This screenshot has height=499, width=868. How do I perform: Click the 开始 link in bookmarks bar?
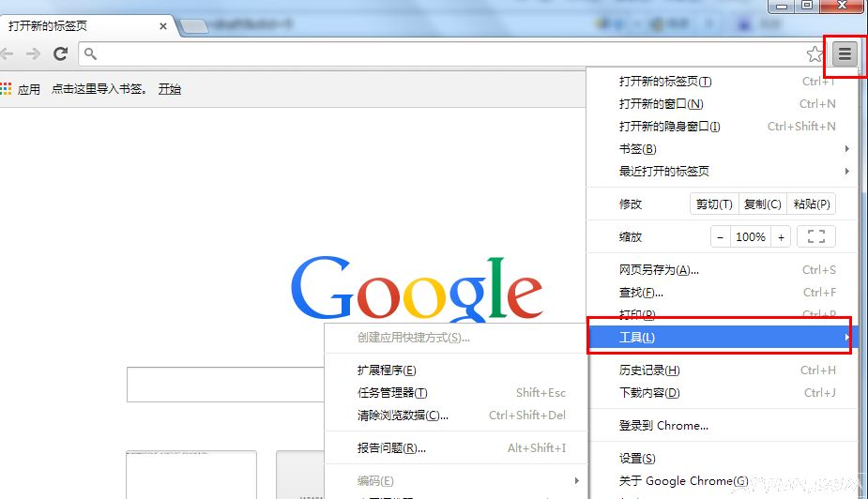pos(170,88)
